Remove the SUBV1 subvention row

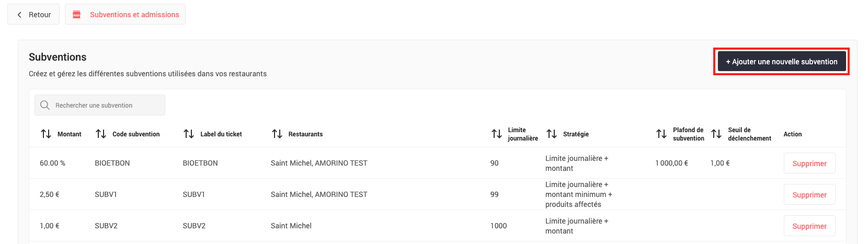pos(809,195)
